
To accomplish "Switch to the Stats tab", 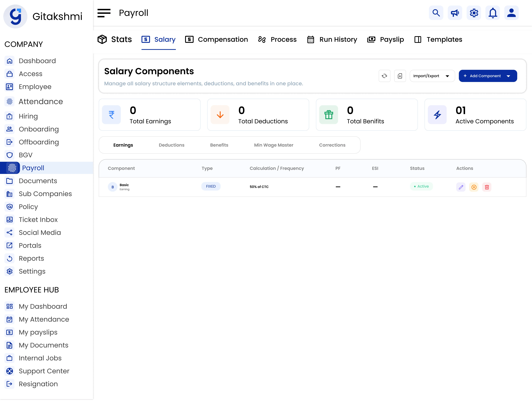I will tap(115, 39).
